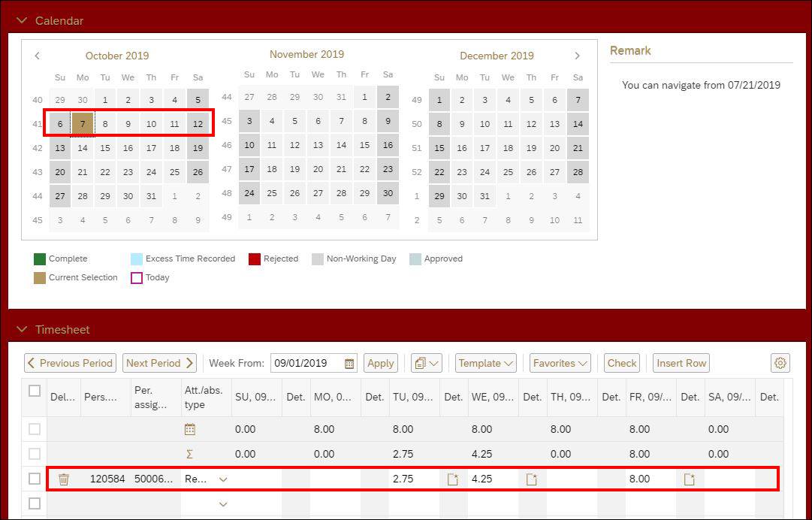This screenshot has height=520, width=812.
Task: Collapse the Calendar section
Action: (22, 20)
